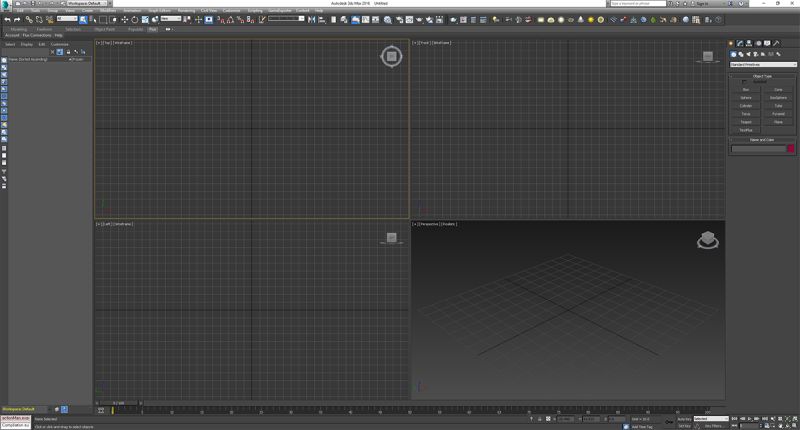This screenshot has height=430, width=800.
Task: Open the Curve Editor from toolbar
Action: pos(365,20)
